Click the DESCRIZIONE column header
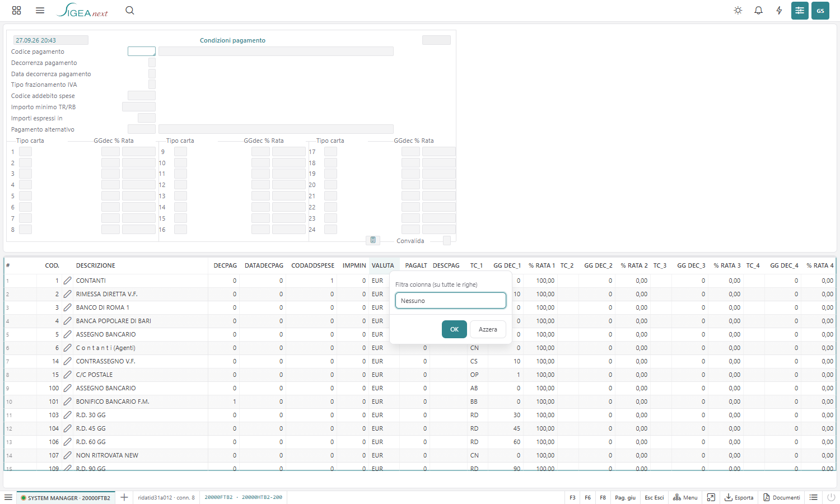 [96, 265]
